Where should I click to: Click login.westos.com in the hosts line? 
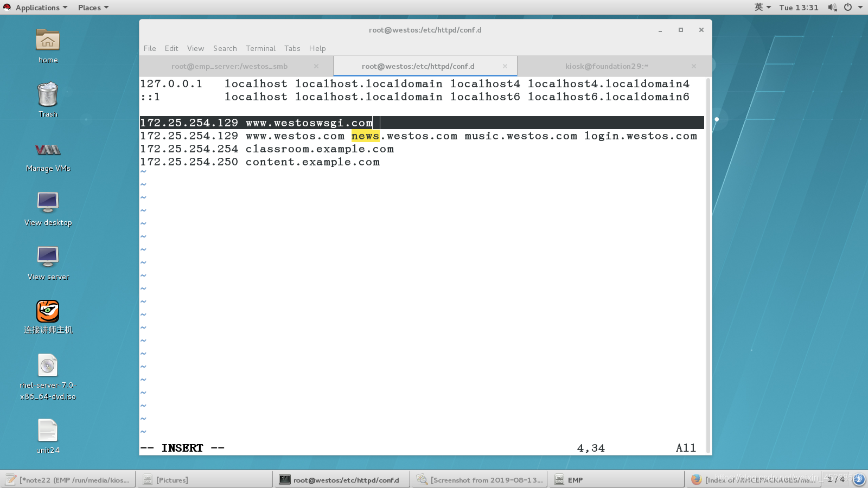641,136
